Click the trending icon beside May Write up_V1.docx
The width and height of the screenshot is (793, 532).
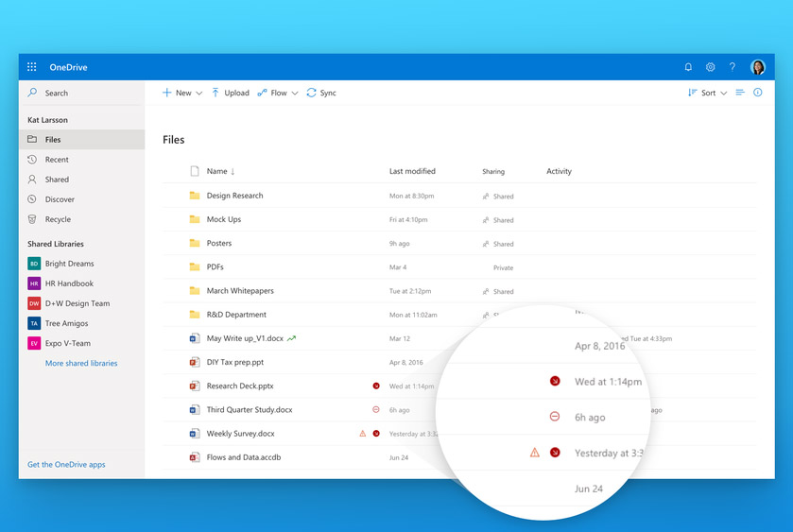[x=291, y=338]
